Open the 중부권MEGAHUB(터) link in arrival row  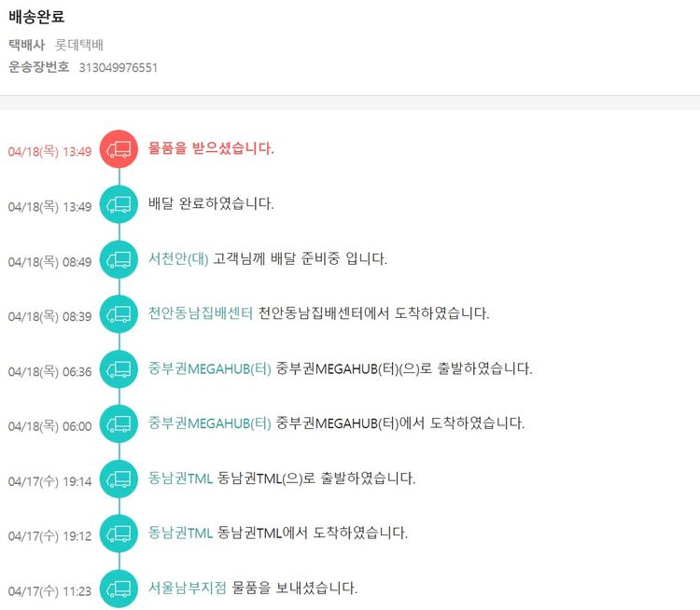pyautogui.click(x=210, y=423)
